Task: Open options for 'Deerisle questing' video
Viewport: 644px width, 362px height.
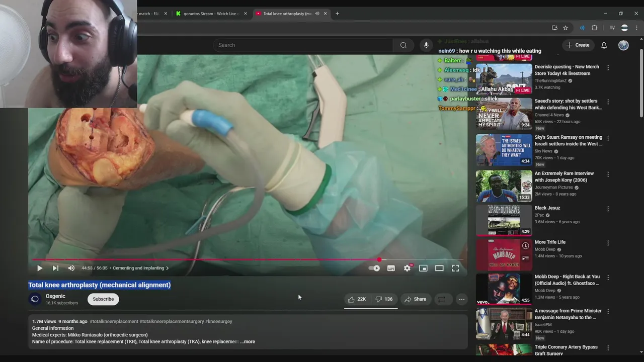Action: [608, 67]
